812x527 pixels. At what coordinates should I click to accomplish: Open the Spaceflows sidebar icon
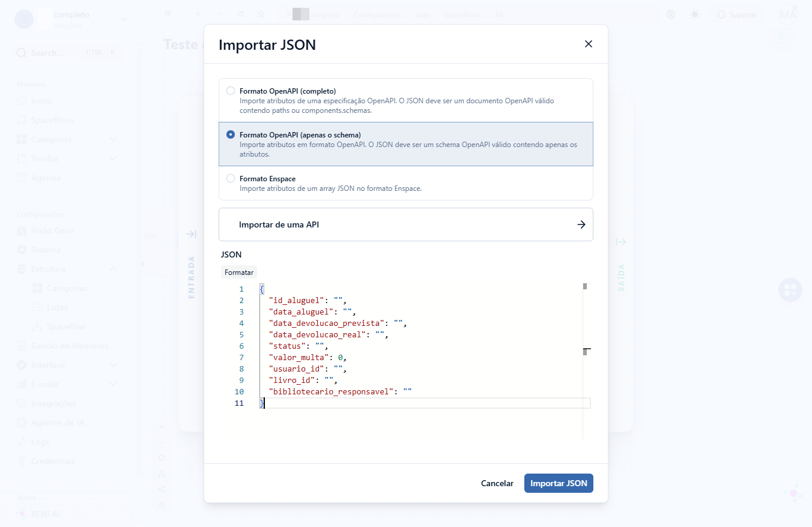tap(22, 120)
